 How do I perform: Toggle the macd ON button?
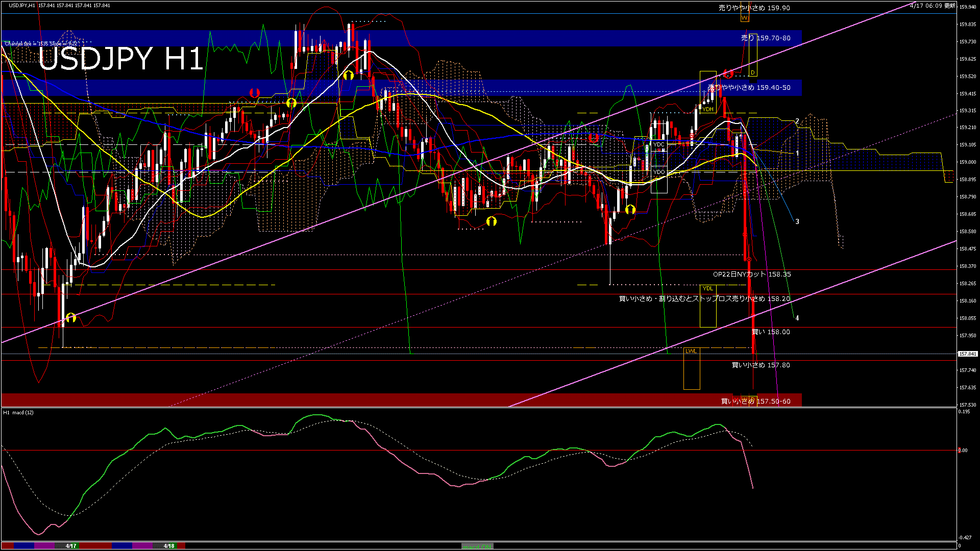coord(477,546)
